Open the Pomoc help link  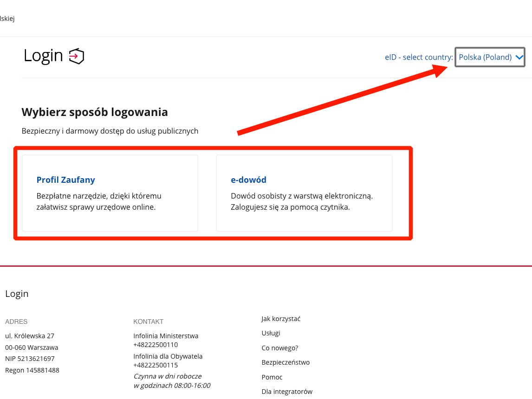[x=272, y=377]
